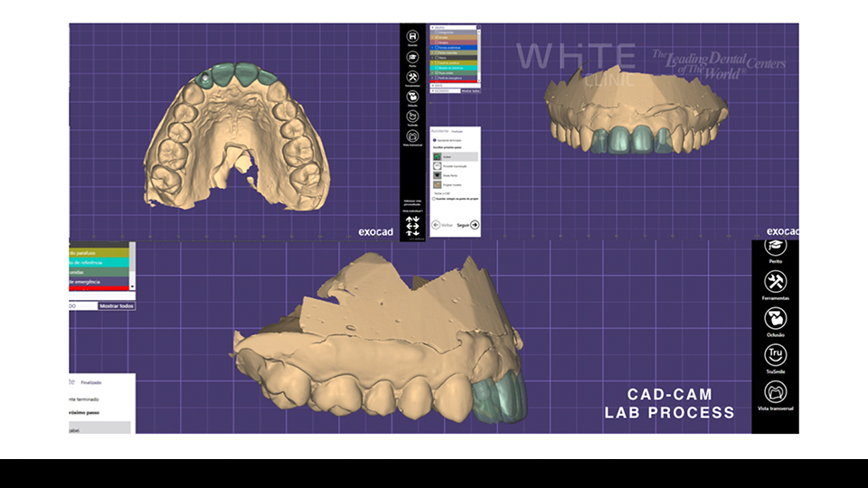Collapse the GRUPOS section header

[432, 27]
